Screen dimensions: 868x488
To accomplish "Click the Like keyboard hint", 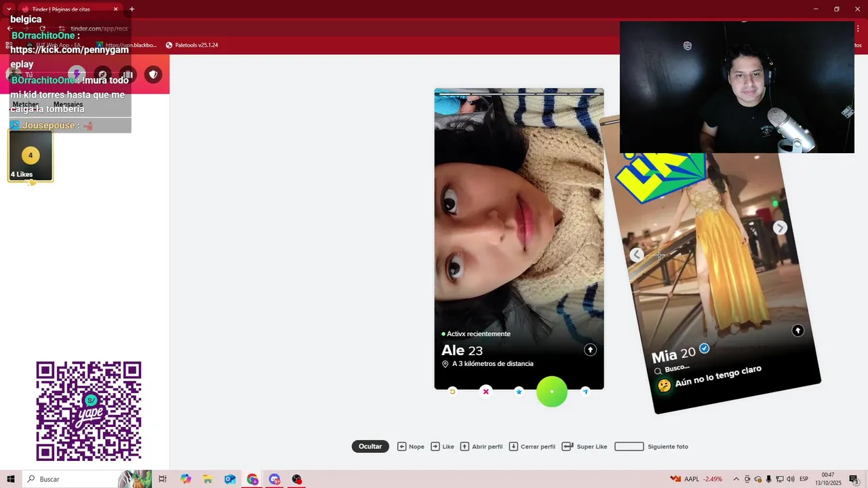I will pos(443,447).
